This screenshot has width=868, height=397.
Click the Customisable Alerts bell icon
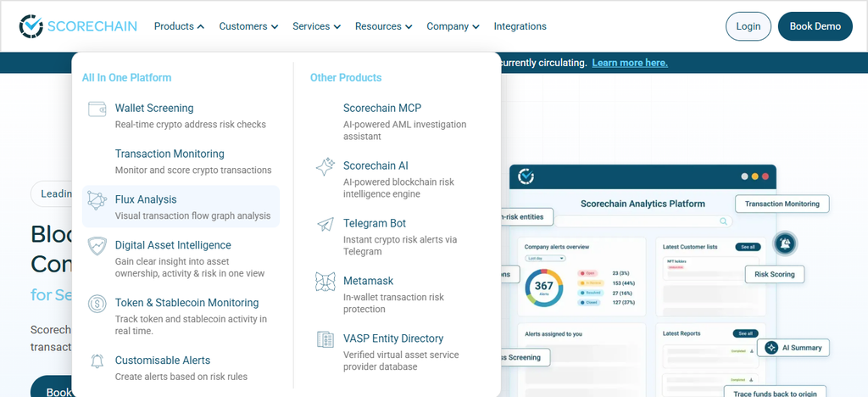pyautogui.click(x=97, y=361)
